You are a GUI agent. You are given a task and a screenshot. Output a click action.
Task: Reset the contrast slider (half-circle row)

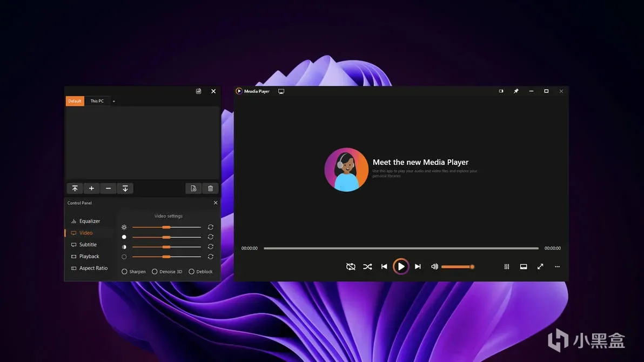(x=211, y=247)
